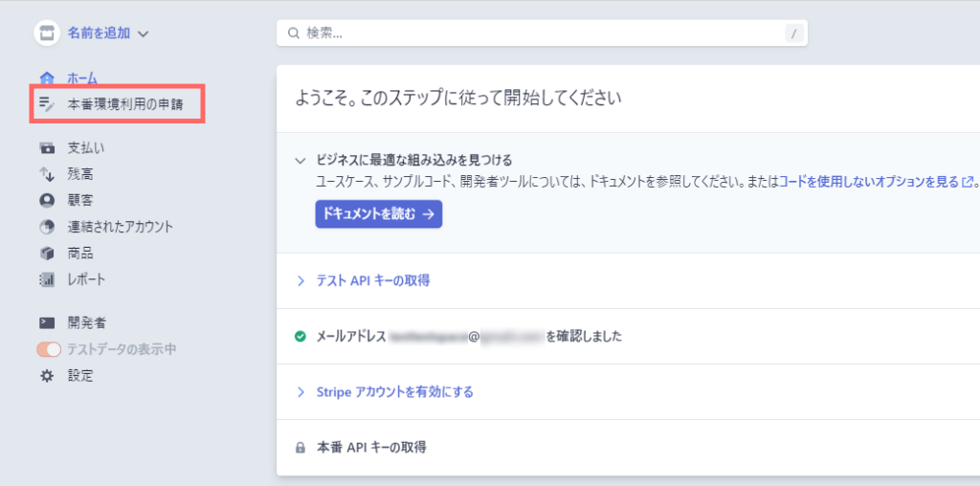Viewport: 980px width, 486px height.
Task: Collapse the ビジネスに最適な組み込みを見つける section chevron
Action: [x=300, y=161]
